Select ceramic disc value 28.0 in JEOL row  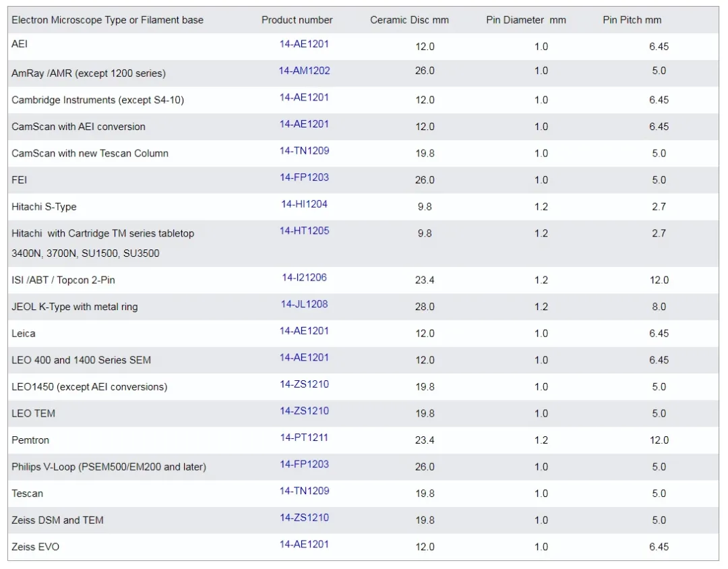click(x=425, y=307)
